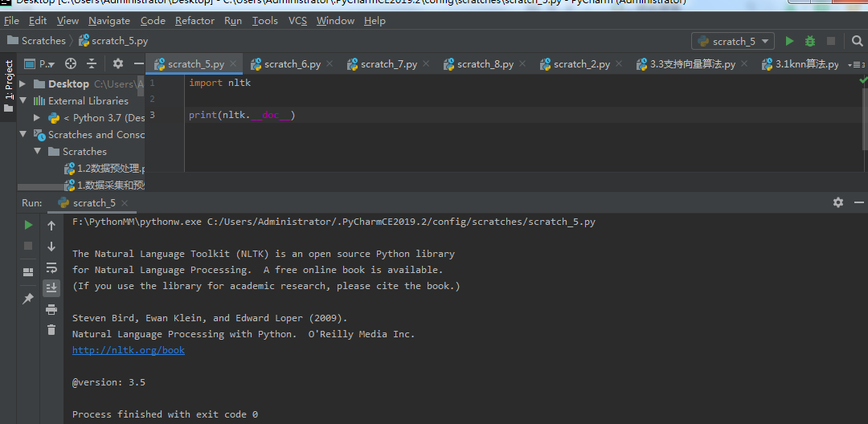Expand the Desktop folder node

[23, 84]
